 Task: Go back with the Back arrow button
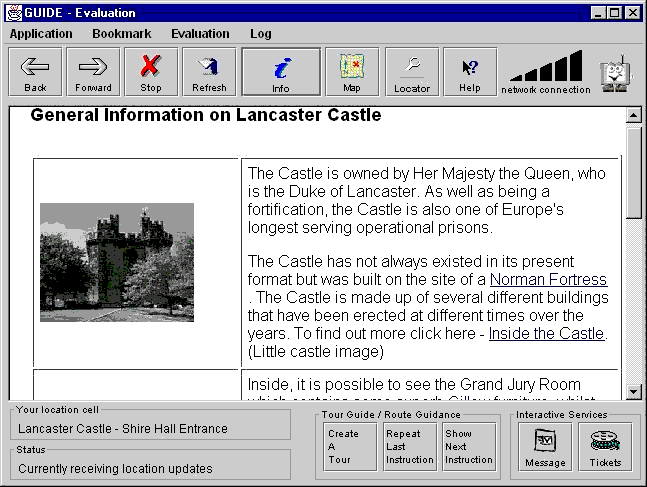(x=35, y=72)
